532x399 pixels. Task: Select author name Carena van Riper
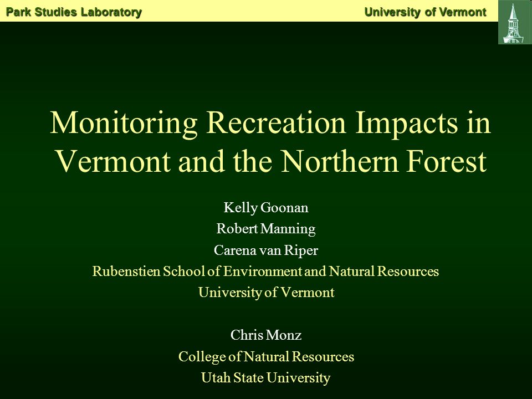pos(266,250)
